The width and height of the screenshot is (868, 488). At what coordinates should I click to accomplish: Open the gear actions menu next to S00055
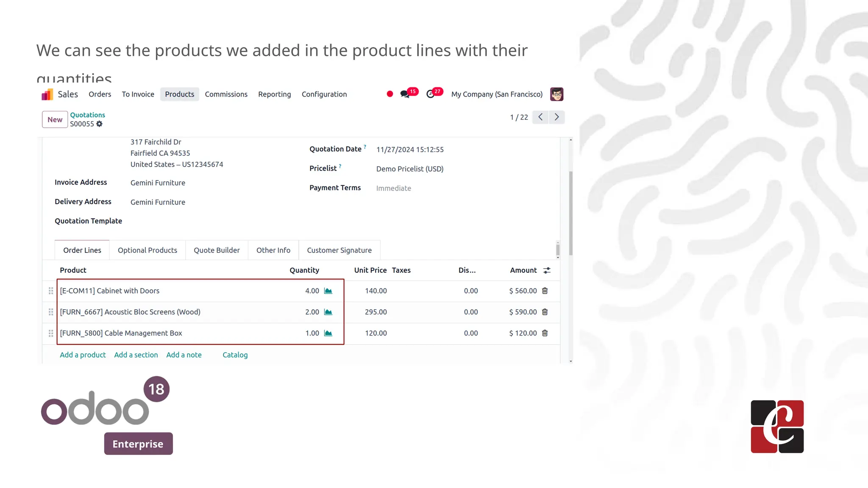tap(99, 124)
